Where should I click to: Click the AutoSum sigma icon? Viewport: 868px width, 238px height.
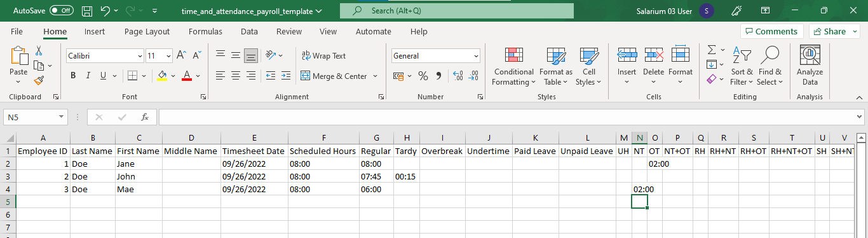tap(712, 50)
